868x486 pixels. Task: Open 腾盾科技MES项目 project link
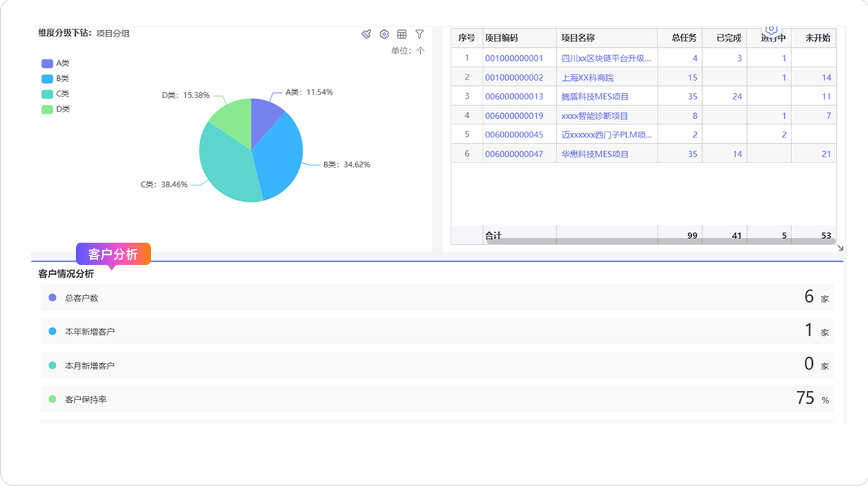click(595, 97)
